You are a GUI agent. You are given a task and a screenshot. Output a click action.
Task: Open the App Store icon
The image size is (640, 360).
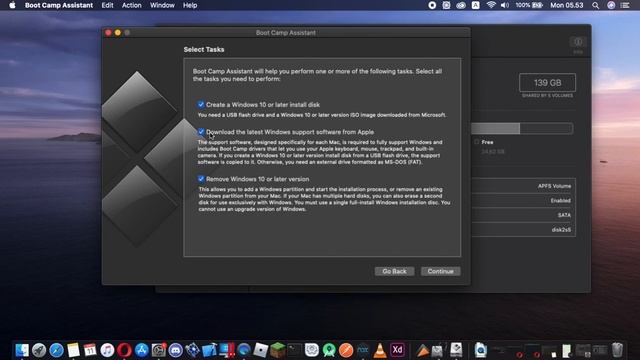[x=142, y=350]
